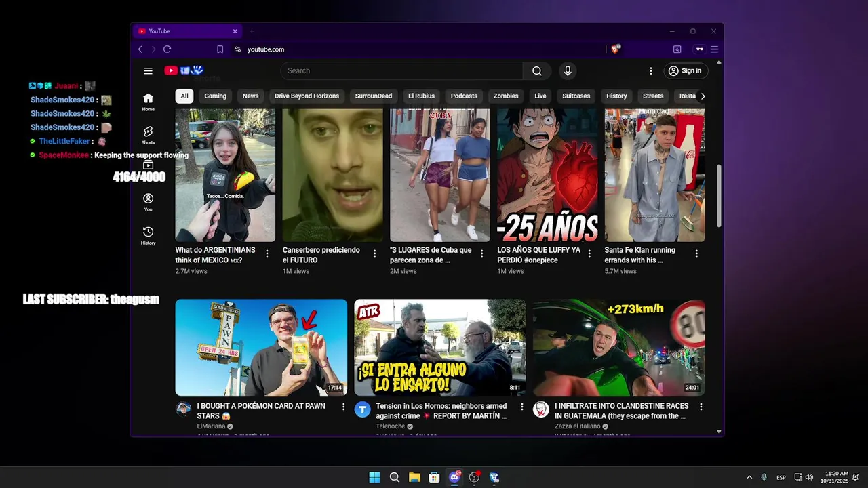Bookmark this page
This screenshot has height=488, width=868.
(x=220, y=49)
